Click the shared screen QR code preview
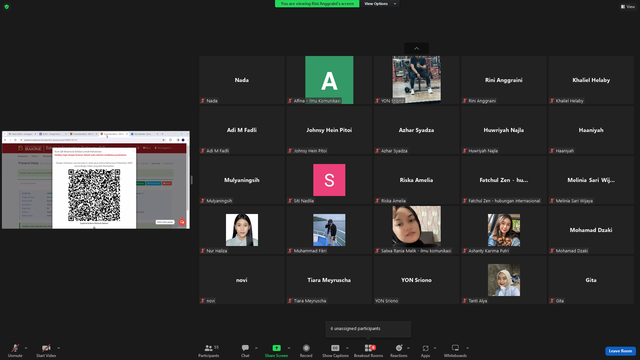The height and width of the screenshot is (360, 640). coord(94,195)
